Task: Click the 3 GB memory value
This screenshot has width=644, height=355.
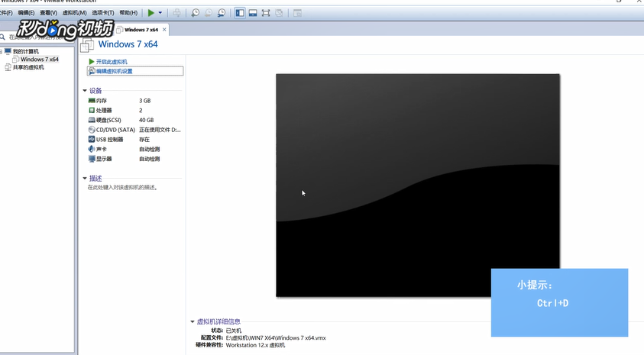Action: [144, 101]
